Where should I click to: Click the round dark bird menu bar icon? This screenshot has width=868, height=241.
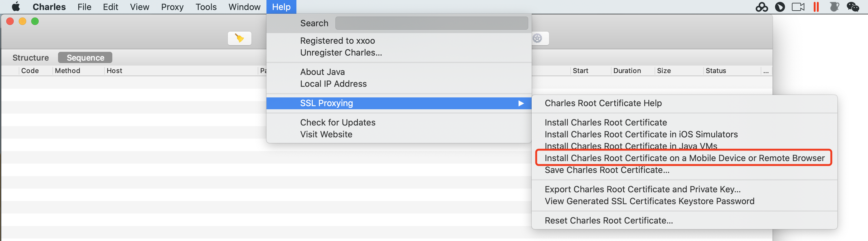(x=780, y=7)
